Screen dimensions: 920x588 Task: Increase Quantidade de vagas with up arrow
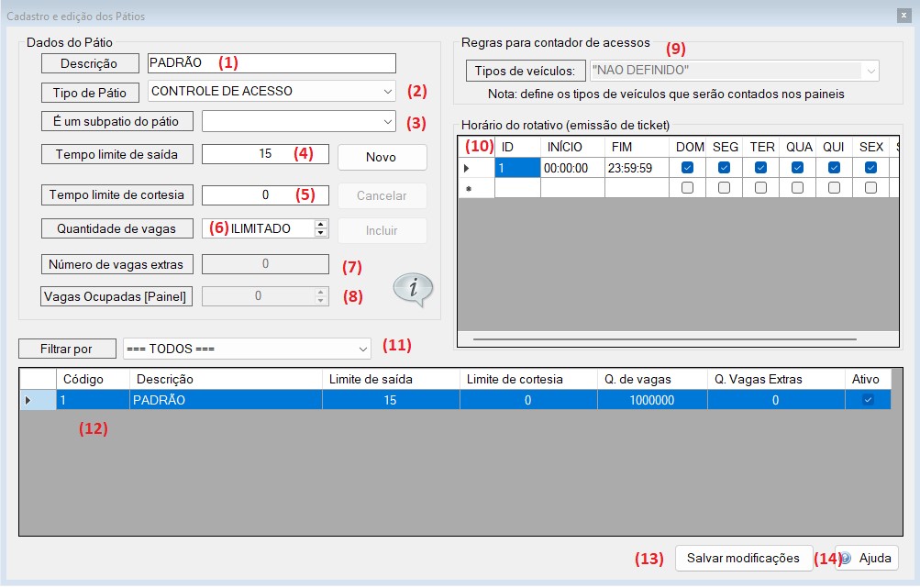pyautogui.click(x=321, y=224)
